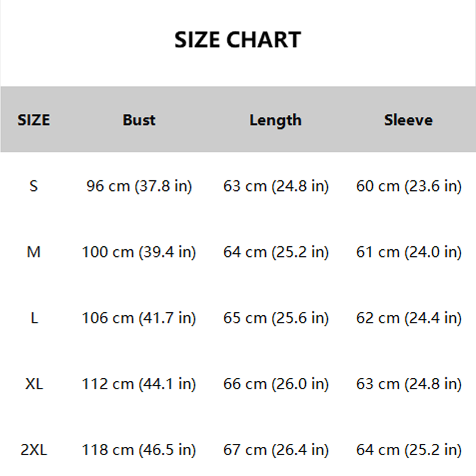Select the Sleeve column header

pyautogui.click(x=408, y=120)
